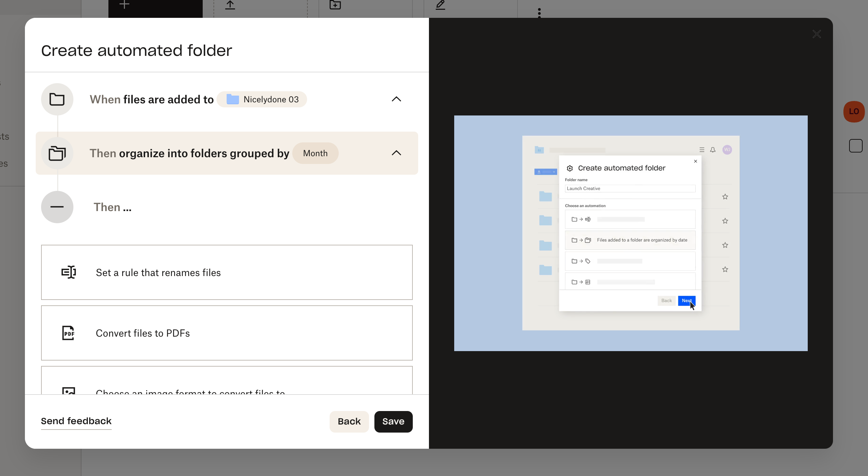The height and width of the screenshot is (476, 868).
Task: Click the rename files rule icon
Action: click(x=69, y=272)
